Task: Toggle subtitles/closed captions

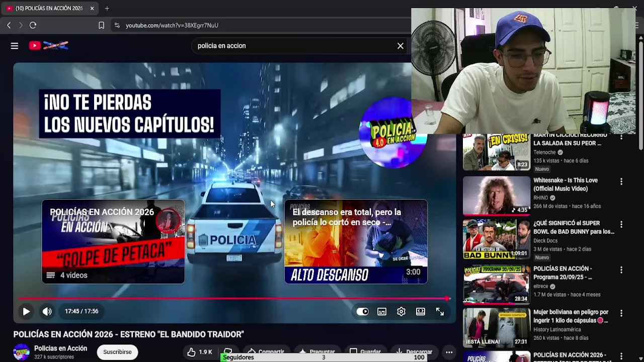Action: [x=382, y=312]
